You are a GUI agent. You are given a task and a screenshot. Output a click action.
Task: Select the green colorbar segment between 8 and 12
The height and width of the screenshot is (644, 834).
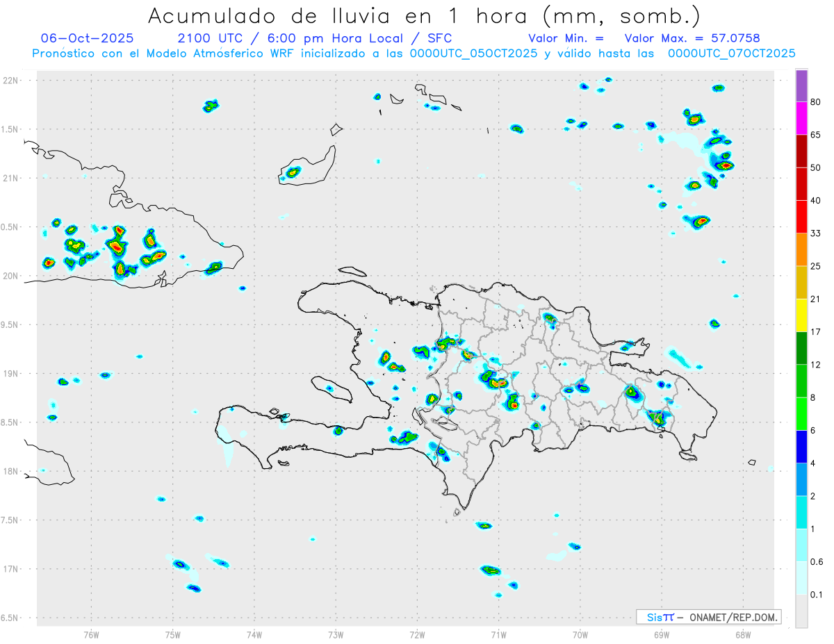[x=802, y=380]
